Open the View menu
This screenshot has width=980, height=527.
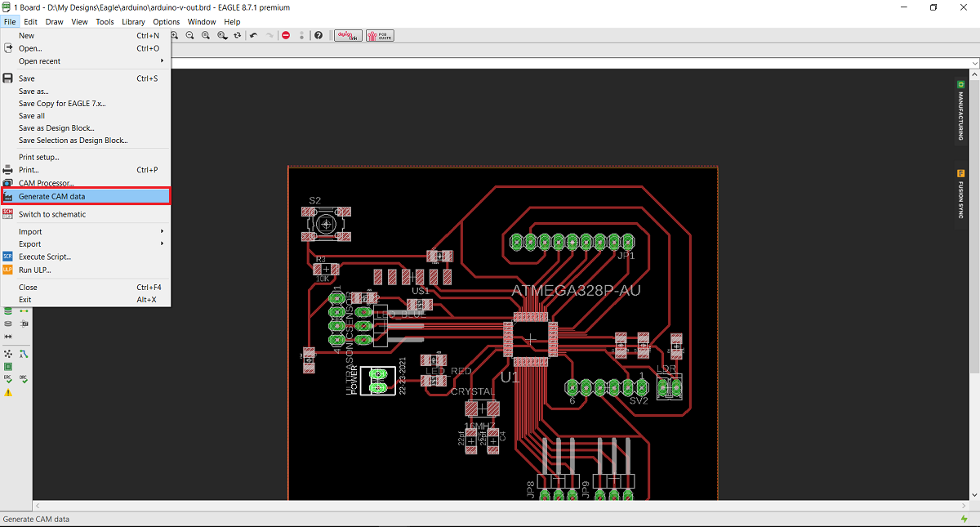(79, 22)
